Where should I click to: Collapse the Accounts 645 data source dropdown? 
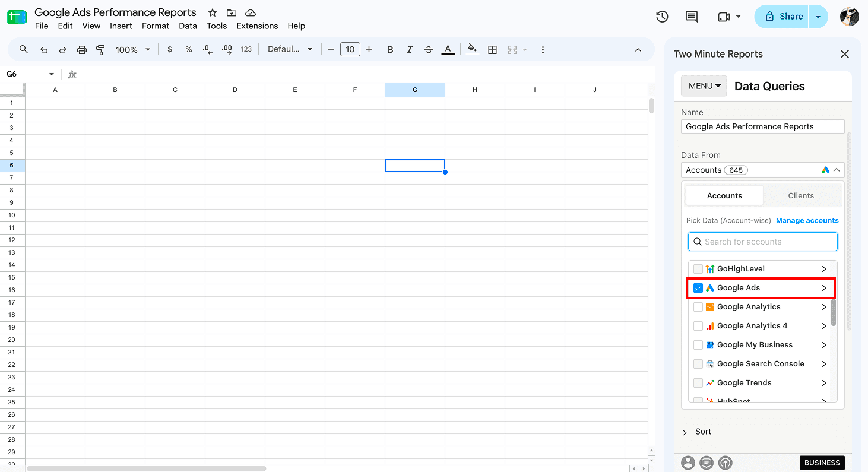763,170
